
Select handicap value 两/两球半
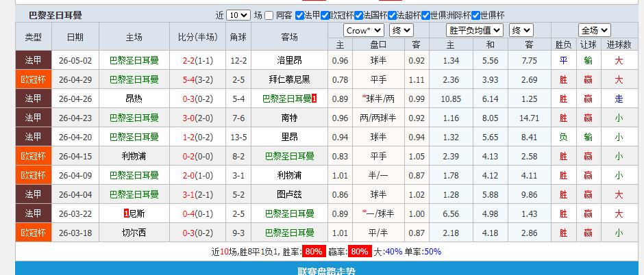click(x=378, y=118)
